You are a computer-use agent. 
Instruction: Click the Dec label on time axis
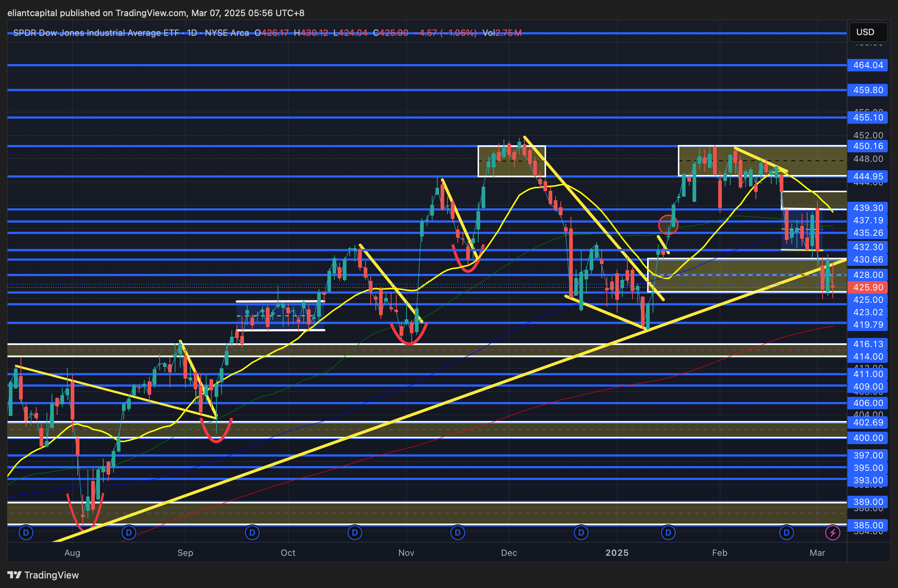tap(509, 552)
